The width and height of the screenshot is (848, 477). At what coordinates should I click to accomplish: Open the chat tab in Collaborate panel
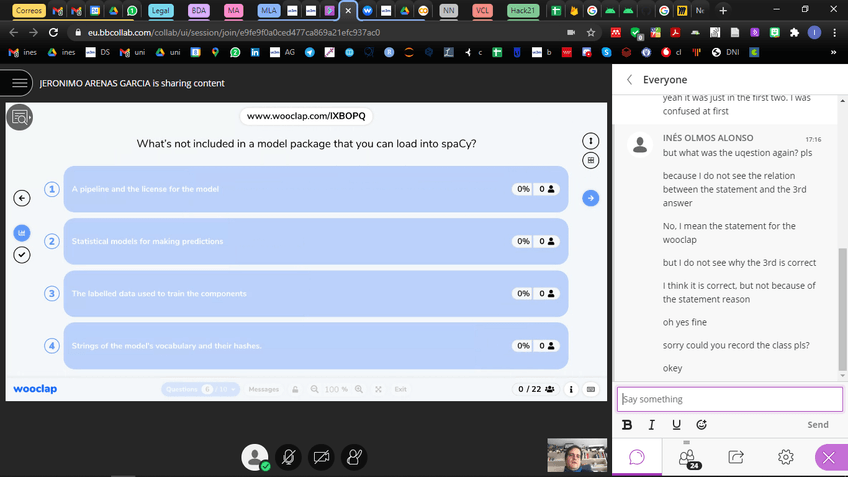click(x=637, y=457)
